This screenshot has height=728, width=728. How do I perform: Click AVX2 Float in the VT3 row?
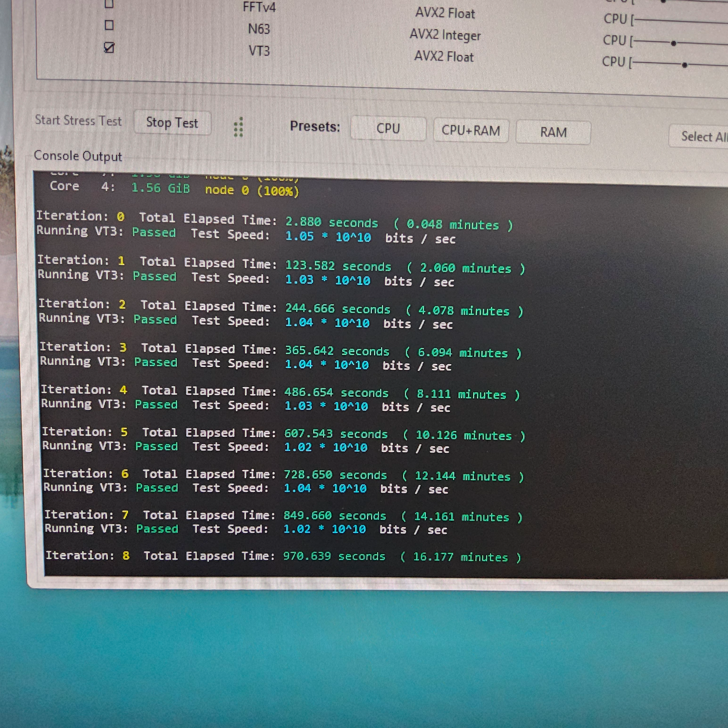click(444, 57)
